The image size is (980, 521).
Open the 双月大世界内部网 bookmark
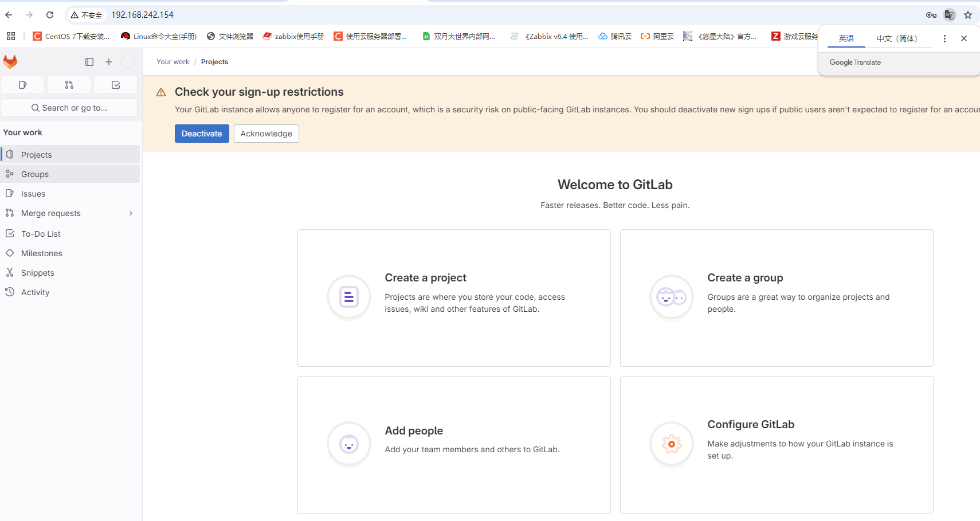[458, 36]
